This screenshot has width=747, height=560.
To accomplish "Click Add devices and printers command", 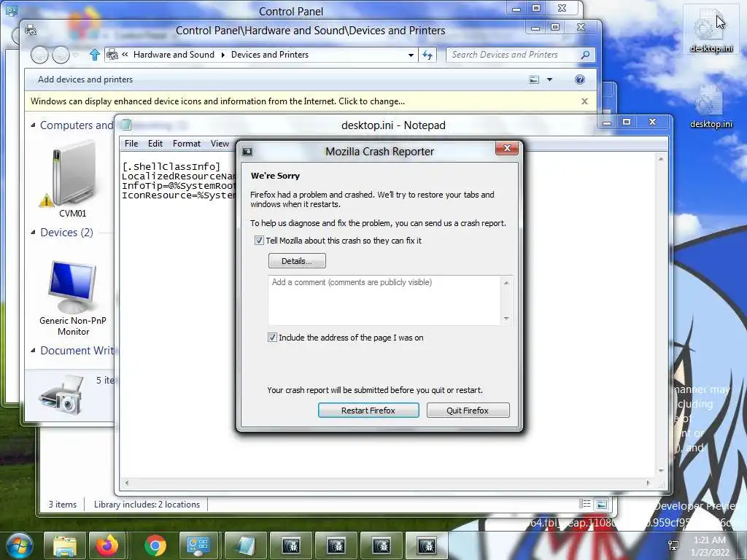I will (85, 79).
